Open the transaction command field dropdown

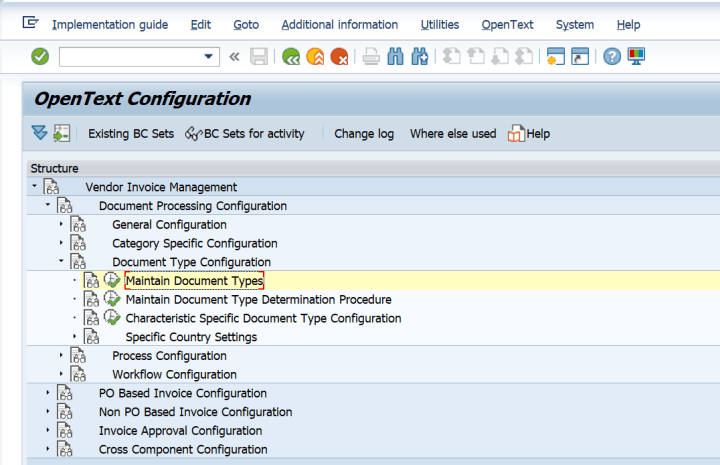point(209,57)
